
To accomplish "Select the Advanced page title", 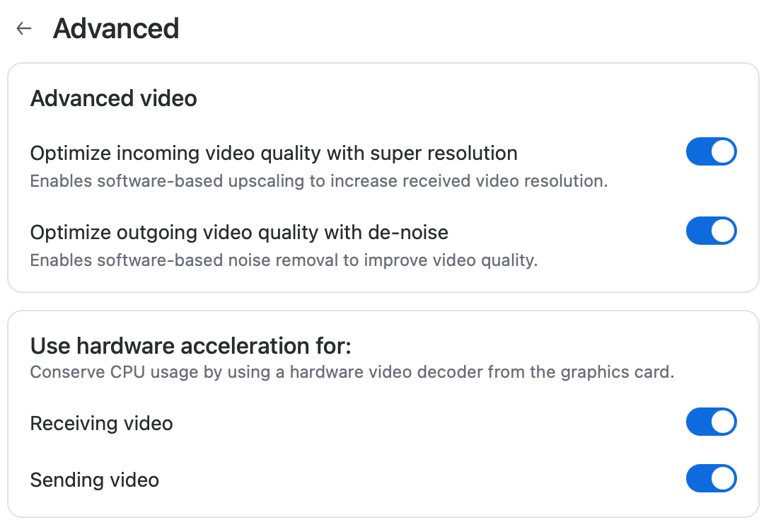I will point(116,28).
